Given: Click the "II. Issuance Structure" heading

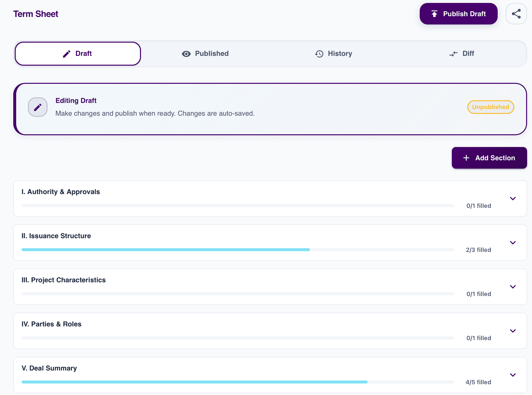Looking at the screenshot, I should (x=56, y=236).
